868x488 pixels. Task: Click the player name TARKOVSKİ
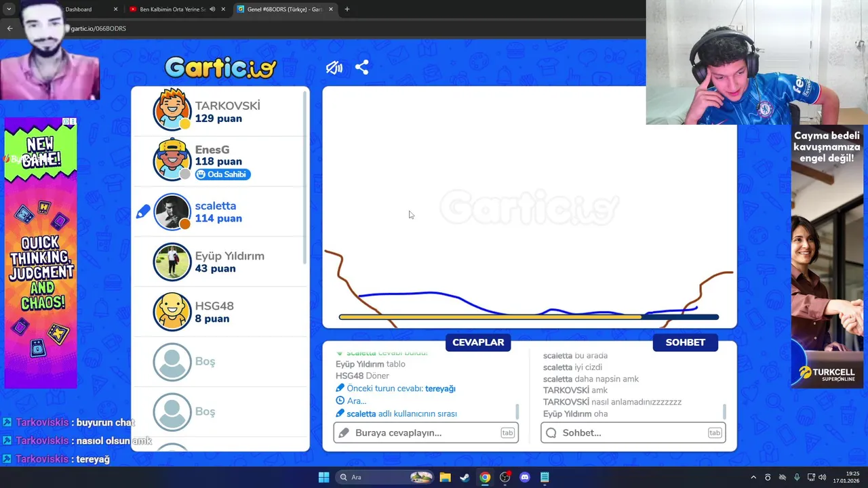point(227,106)
